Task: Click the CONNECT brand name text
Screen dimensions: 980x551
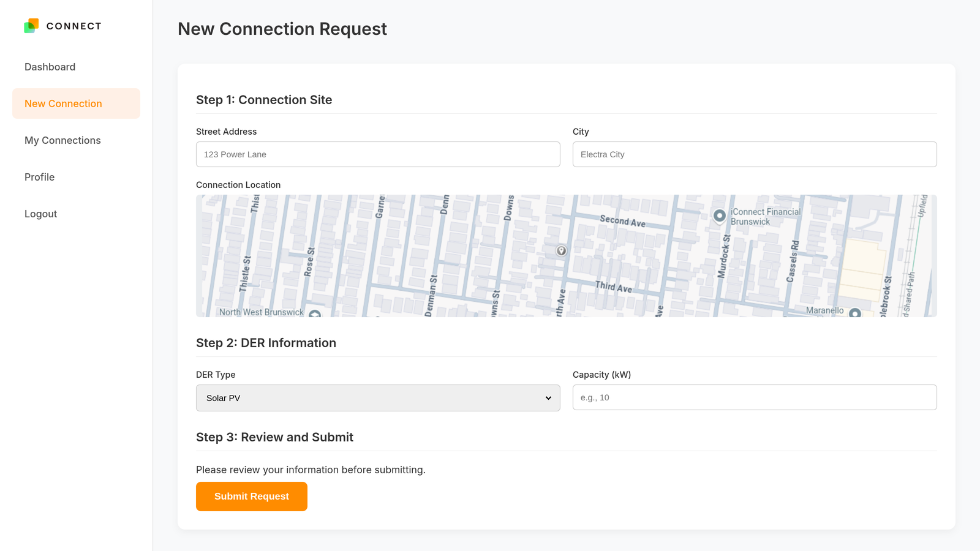Action: (x=74, y=26)
